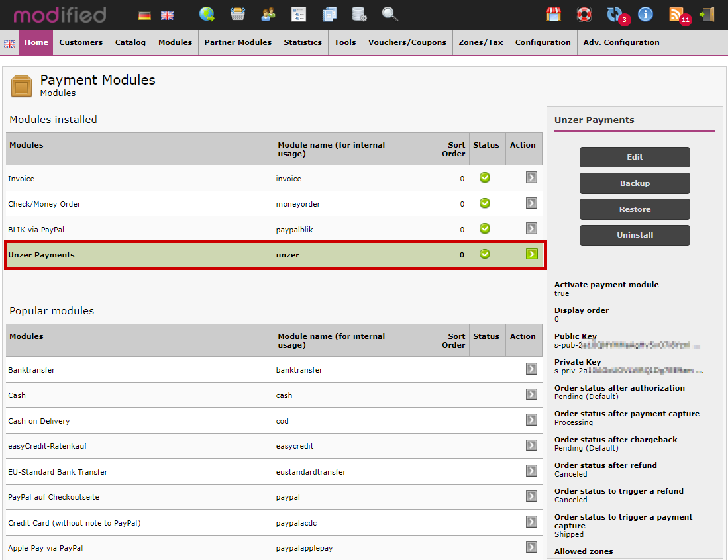Open the RSS news feed icon
This screenshot has height=560, width=728.
pos(678,15)
